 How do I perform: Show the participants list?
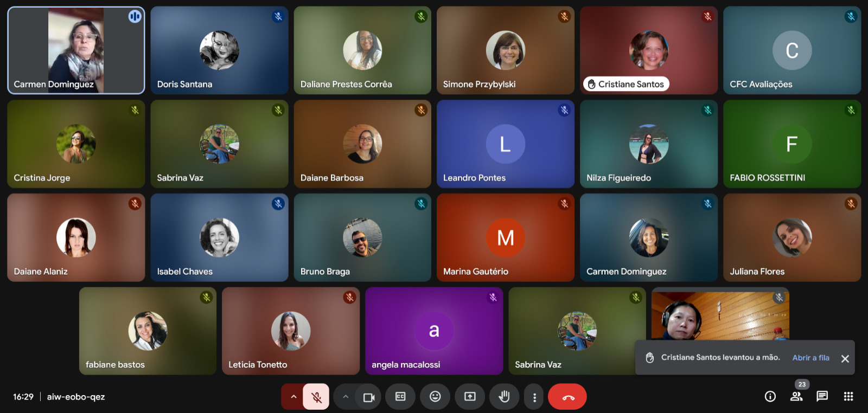coord(796,397)
